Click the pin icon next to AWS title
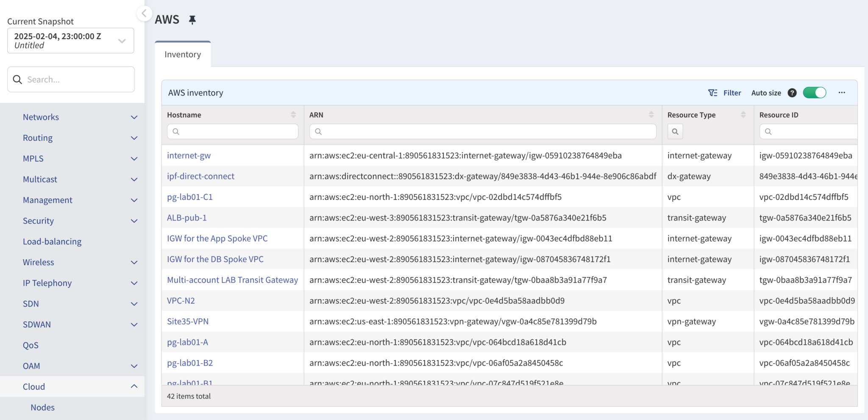 click(x=193, y=20)
